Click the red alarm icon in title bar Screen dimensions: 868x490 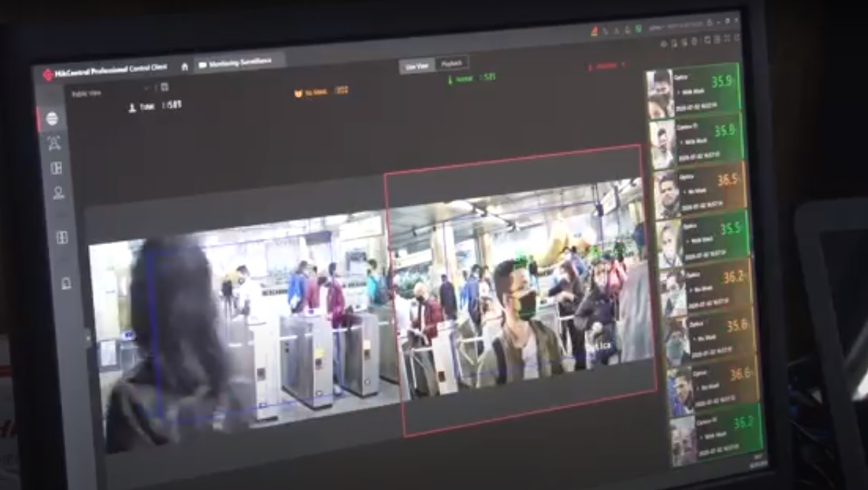pyautogui.click(x=595, y=31)
